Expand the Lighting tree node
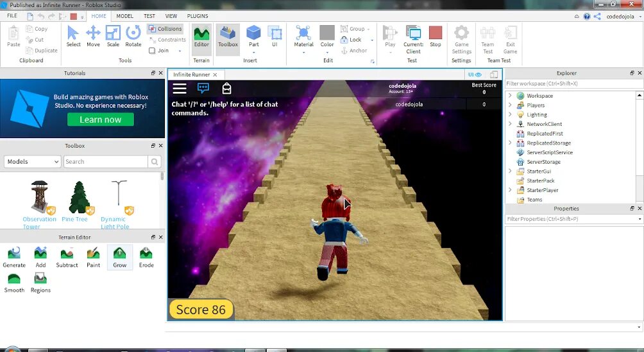 (x=510, y=114)
